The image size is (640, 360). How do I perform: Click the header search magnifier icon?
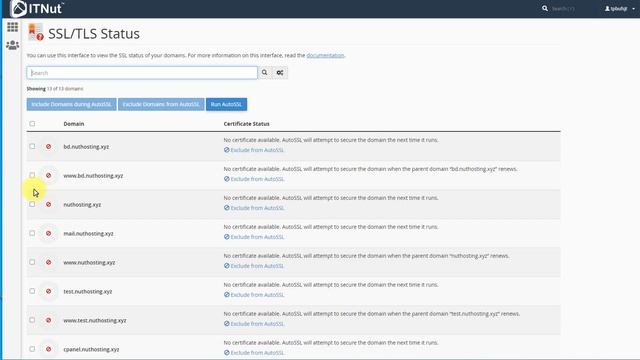[545, 8]
